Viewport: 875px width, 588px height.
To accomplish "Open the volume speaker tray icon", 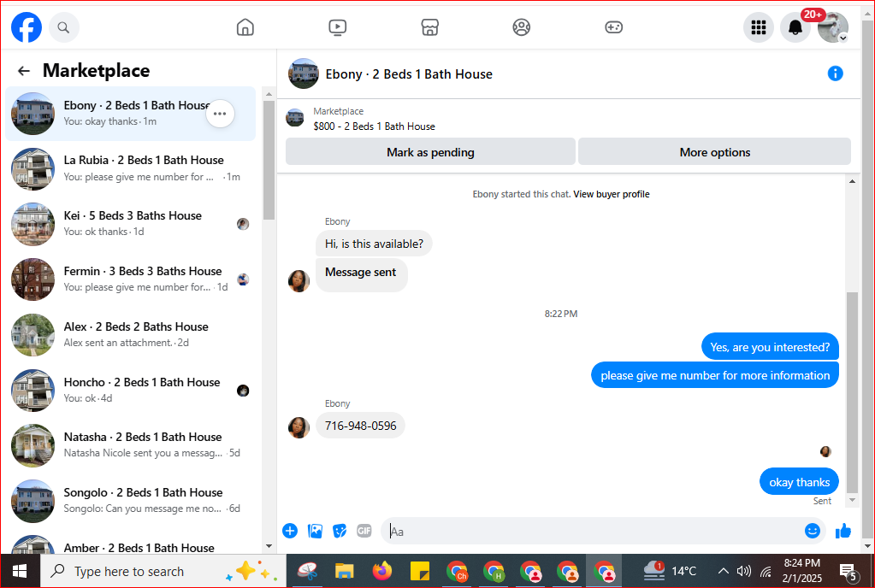I will pyautogui.click(x=743, y=571).
